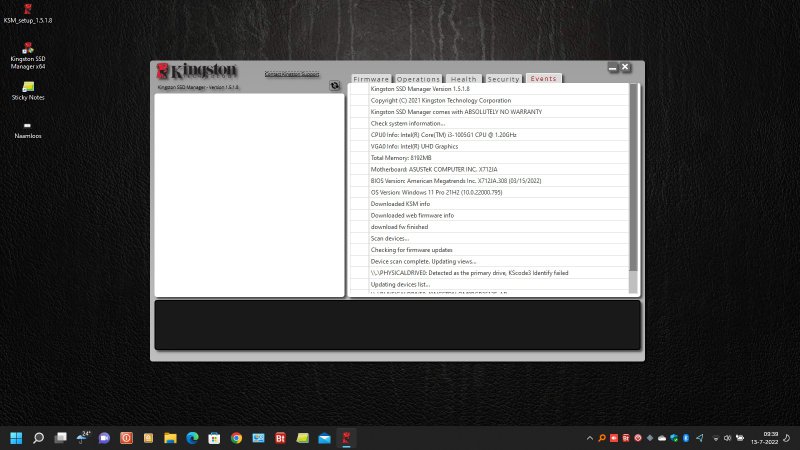Open KSM_setup_1.5.1.8 desktop icon
Screen dimensions: 800x450
click(28, 10)
